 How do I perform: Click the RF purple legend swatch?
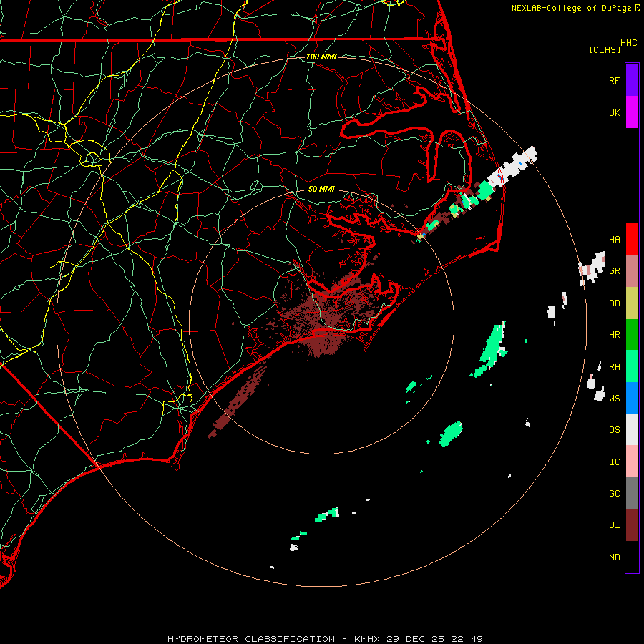click(x=632, y=79)
